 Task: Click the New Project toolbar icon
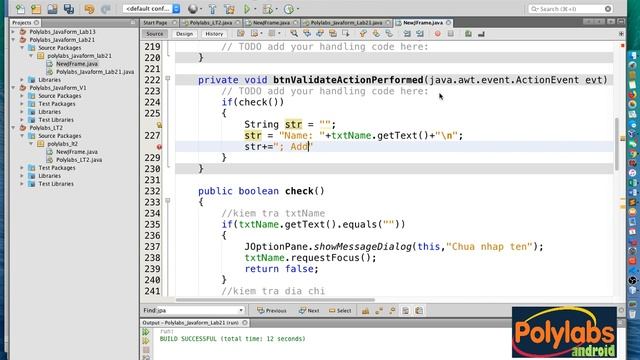[x=36, y=9]
